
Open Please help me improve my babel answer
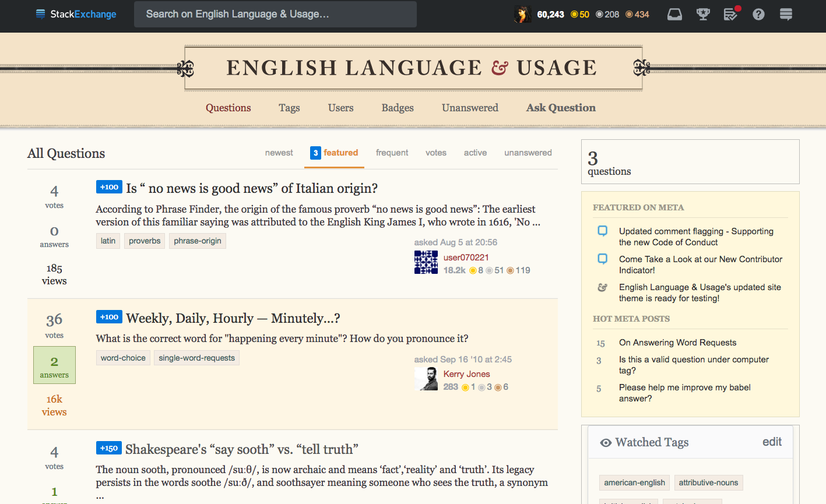click(x=685, y=393)
